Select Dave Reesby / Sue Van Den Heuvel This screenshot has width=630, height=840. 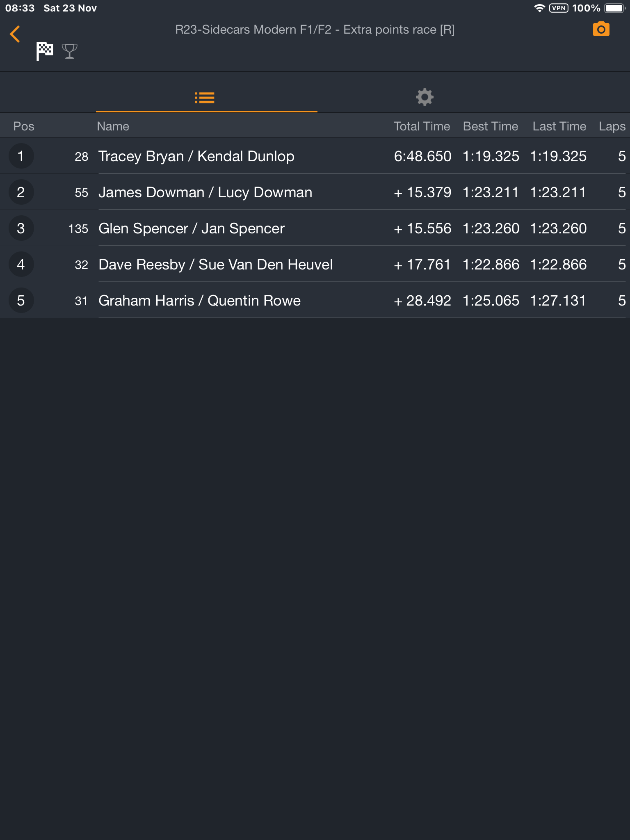pyautogui.click(x=315, y=264)
